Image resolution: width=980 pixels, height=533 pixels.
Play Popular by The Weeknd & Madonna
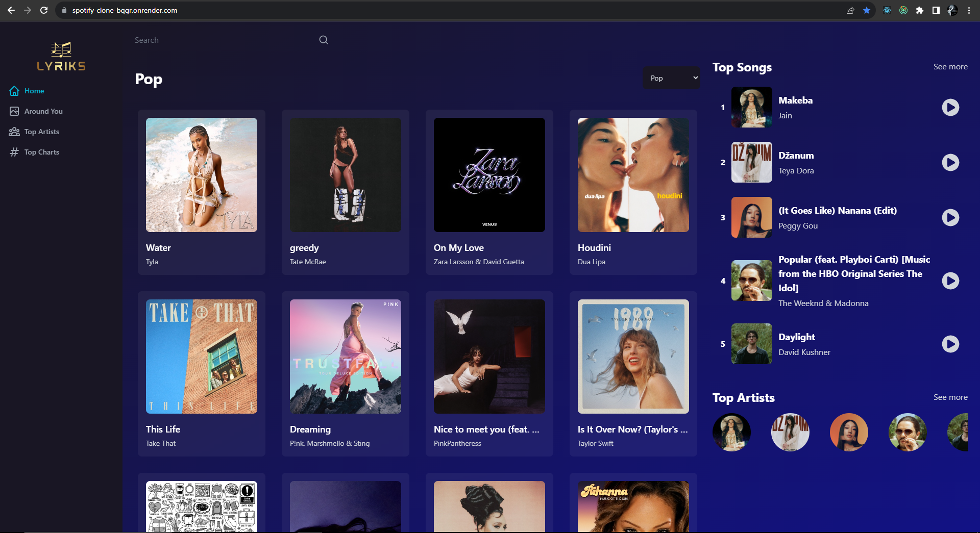tap(950, 281)
